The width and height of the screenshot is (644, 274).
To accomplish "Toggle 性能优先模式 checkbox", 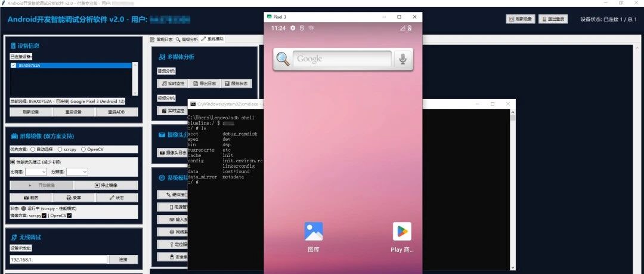I will 13,162.
